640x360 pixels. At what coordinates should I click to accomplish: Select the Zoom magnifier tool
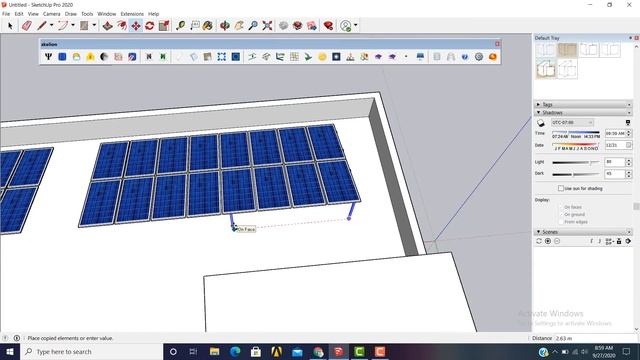[253, 26]
